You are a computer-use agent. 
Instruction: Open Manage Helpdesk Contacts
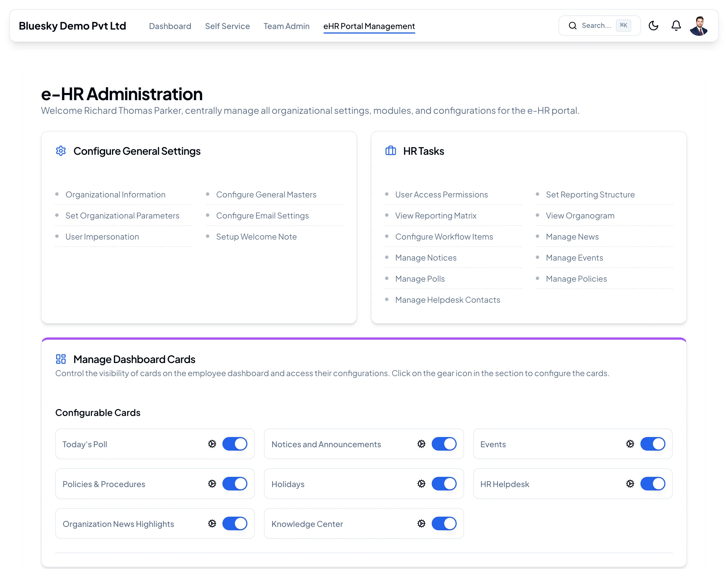(x=448, y=300)
